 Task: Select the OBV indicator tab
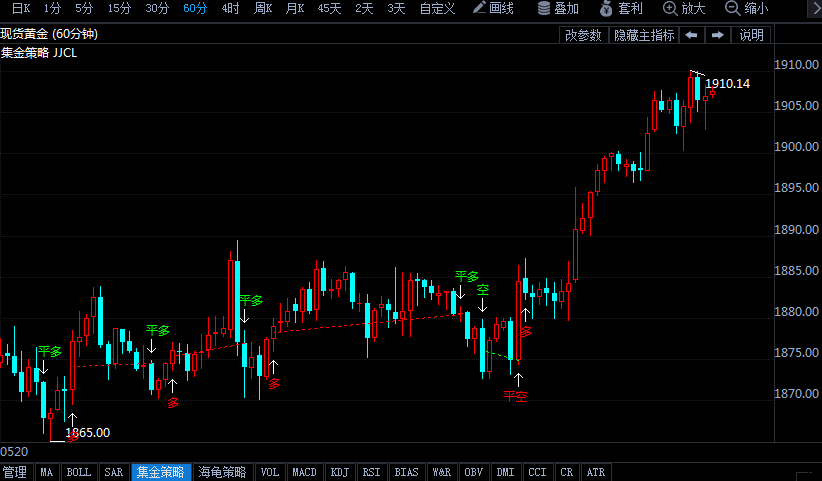point(474,472)
